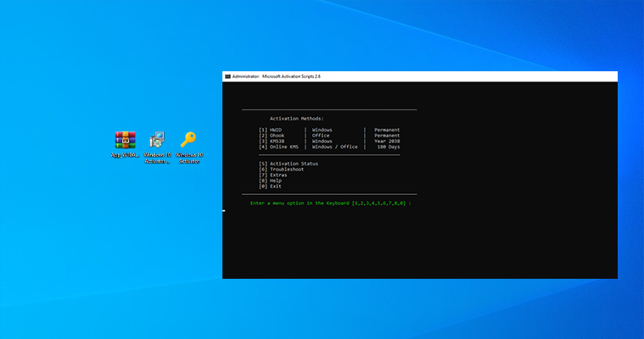
Task: Click 'Windows / Office' in the Online KMS row
Action: 335,147
